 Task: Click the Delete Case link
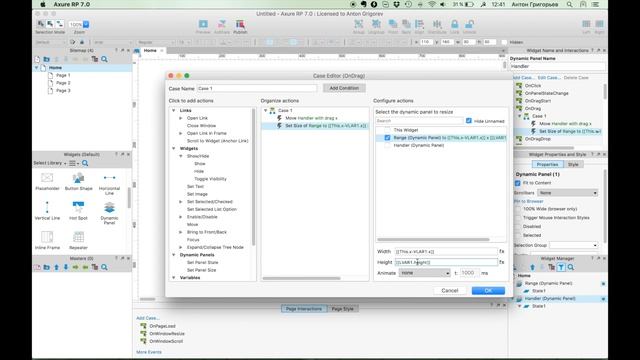coord(576,78)
